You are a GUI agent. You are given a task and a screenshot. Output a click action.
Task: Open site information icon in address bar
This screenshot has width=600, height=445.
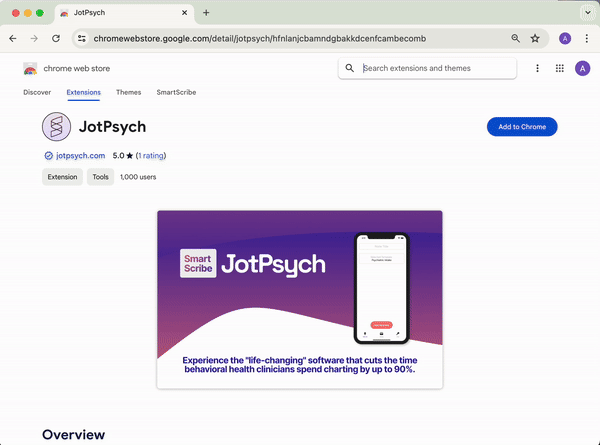point(82,38)
